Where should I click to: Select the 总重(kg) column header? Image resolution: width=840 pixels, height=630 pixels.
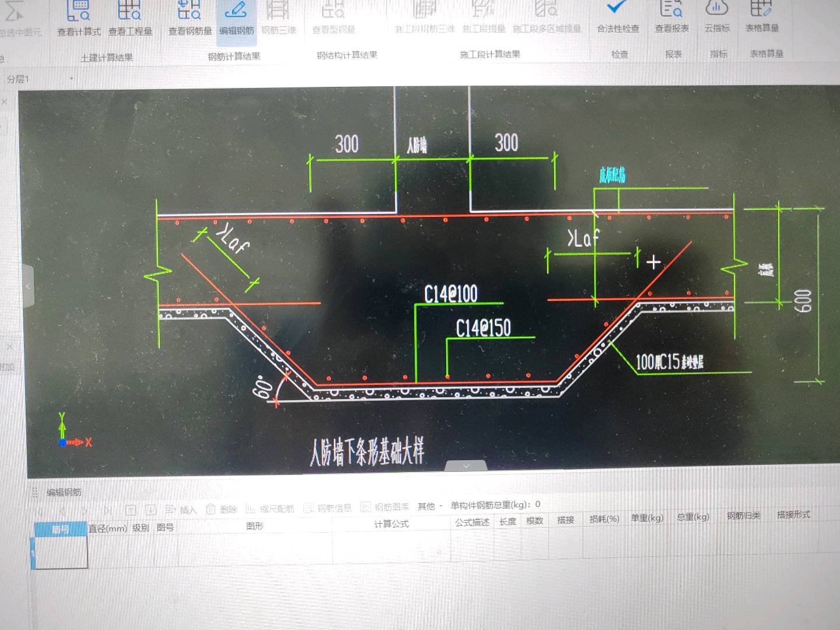(693, 517)
